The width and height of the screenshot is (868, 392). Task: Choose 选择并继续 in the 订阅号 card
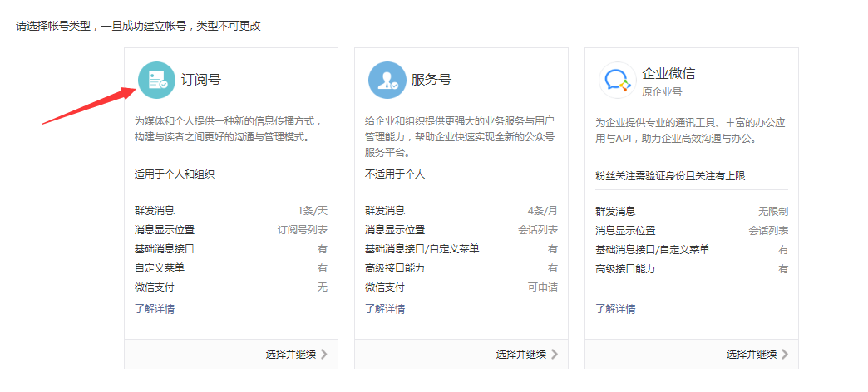click(291, 355)
